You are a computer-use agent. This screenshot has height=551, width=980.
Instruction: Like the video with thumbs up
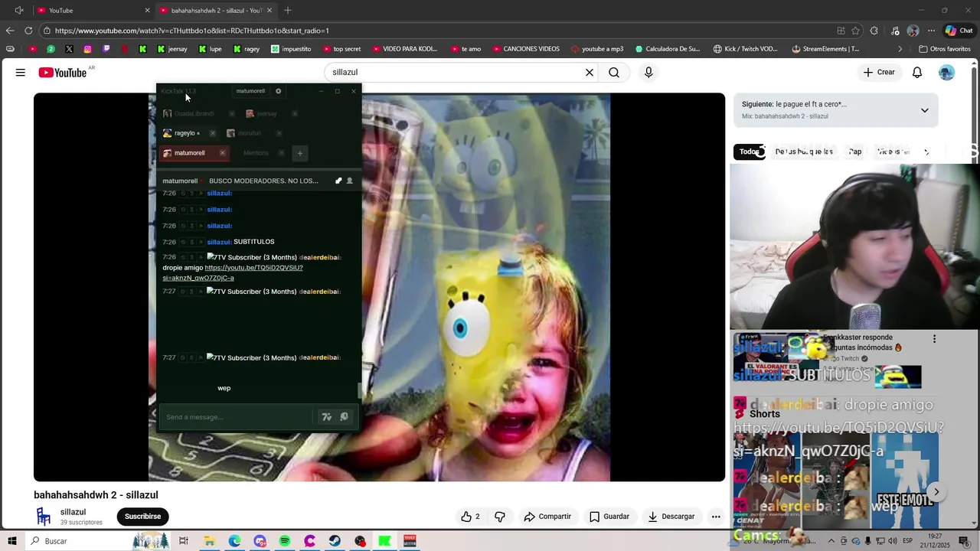(470, 517)
